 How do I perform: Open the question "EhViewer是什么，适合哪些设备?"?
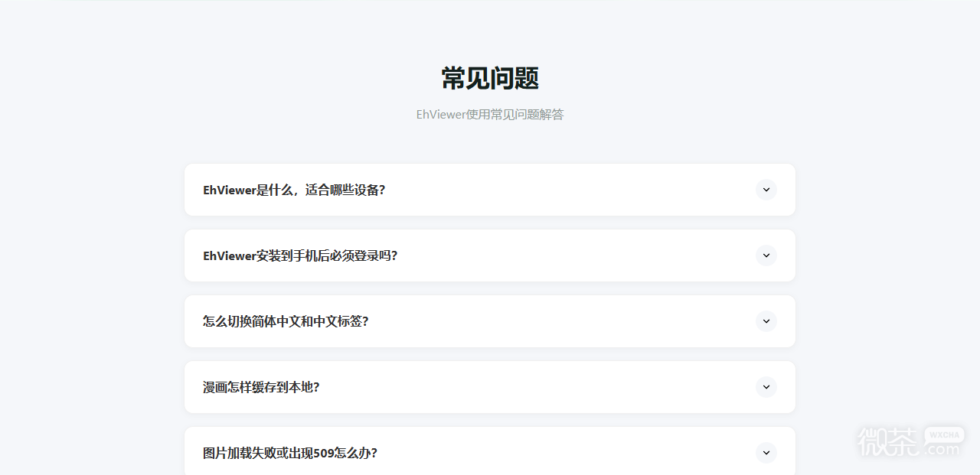coord(490,190)
